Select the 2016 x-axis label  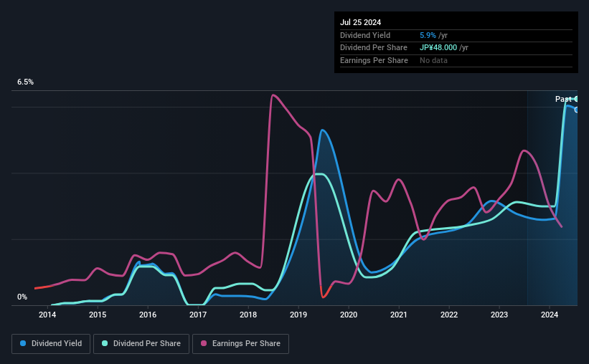coord(148,315)
